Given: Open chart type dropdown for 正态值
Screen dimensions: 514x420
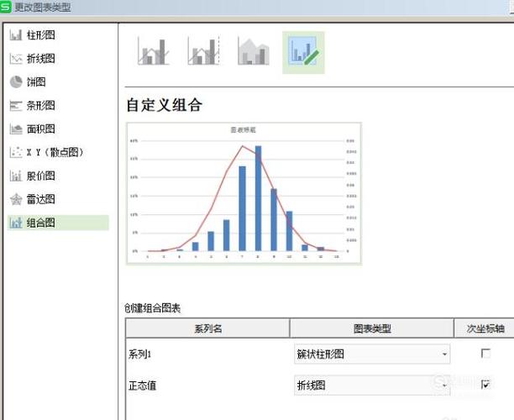Looking at the screenshot, I should (x=372, y=385).
